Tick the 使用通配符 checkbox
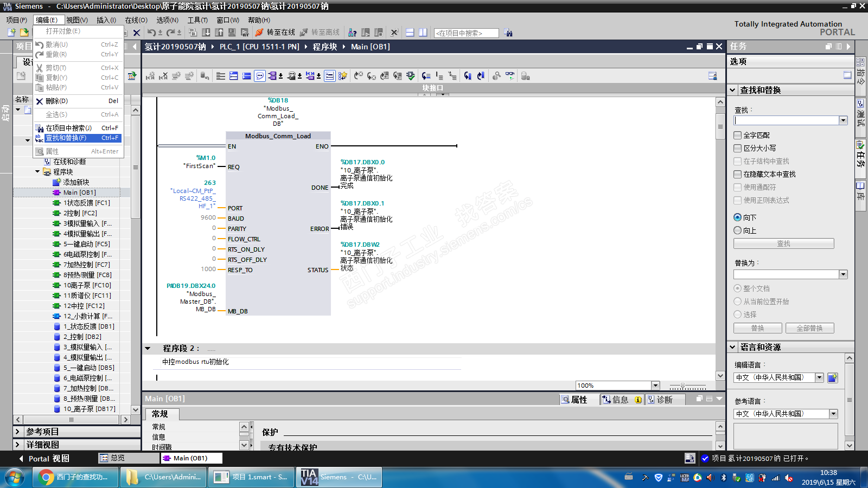 737,187
